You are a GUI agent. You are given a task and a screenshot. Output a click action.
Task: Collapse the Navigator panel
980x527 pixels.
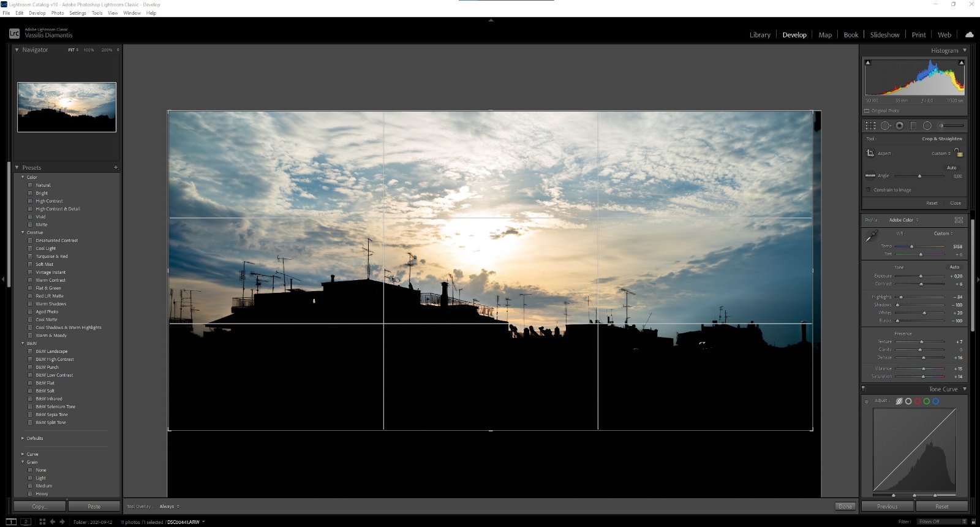17,50
